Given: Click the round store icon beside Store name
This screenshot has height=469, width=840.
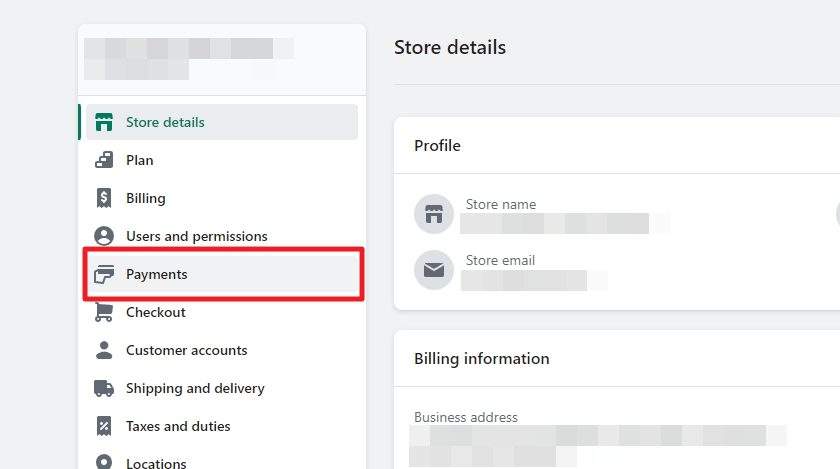Looking at the screenshot, I should 434,214.
